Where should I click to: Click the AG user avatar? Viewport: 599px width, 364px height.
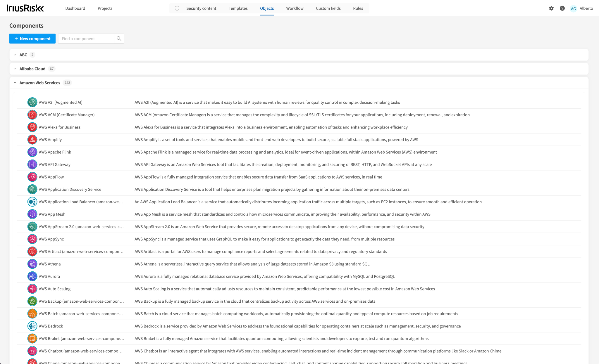tap(573, 8)
